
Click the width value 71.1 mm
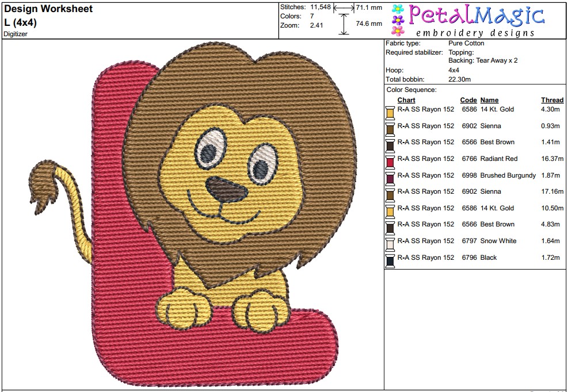click(369, 7)
